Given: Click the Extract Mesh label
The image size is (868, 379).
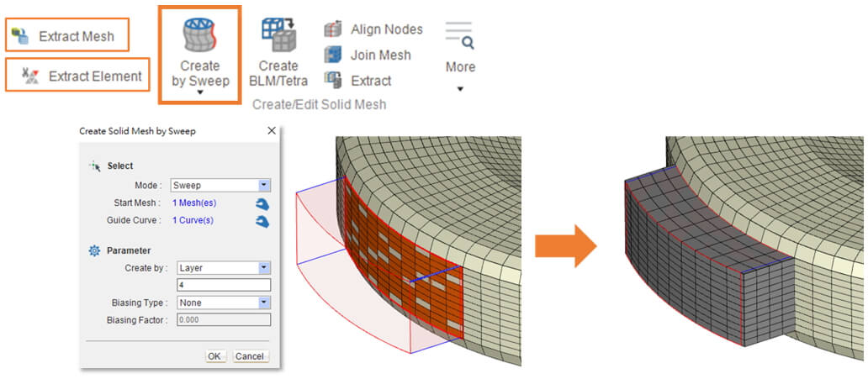Looking at the screenshot, I should [77, 36].
